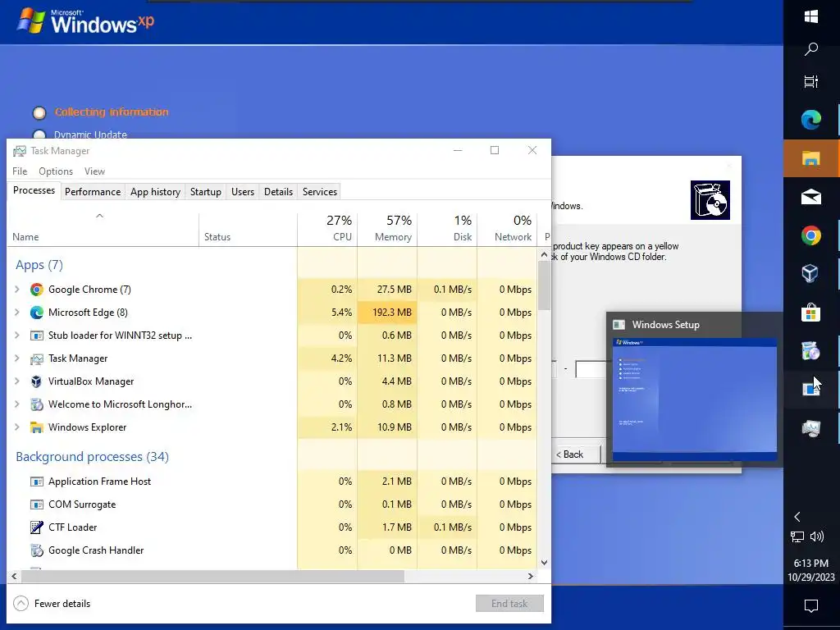This screenshot has height=630, width=840.
Task: Switch to the Performance tab
Action: tap(93, 192)
